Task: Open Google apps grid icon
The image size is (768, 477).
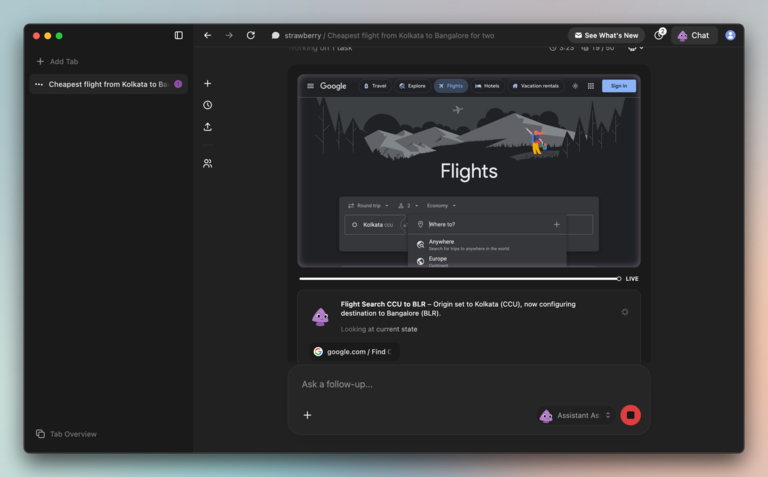Action: (x=591, y=86)
